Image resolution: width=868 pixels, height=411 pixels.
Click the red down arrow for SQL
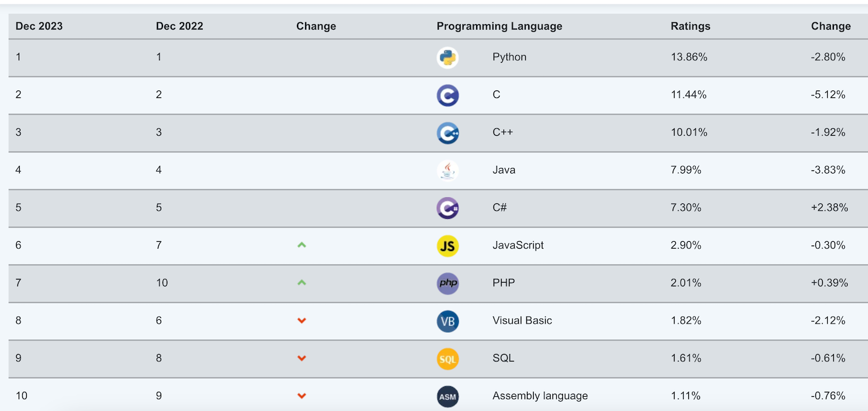pos(301,358)
